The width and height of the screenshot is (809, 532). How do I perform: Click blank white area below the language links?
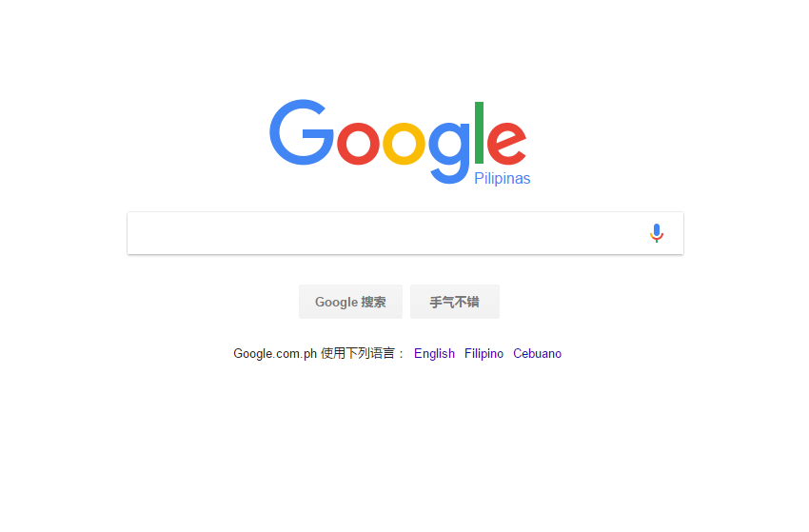tap(404, 443)
